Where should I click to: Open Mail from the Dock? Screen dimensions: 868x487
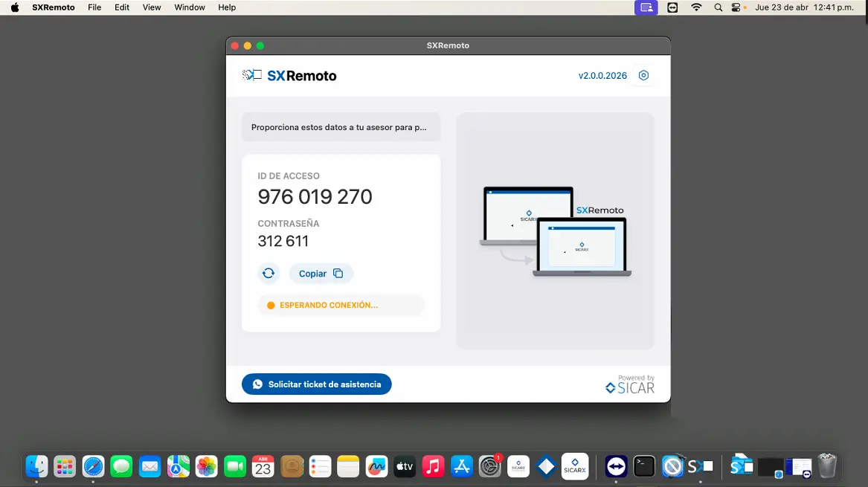coord(150,466)
